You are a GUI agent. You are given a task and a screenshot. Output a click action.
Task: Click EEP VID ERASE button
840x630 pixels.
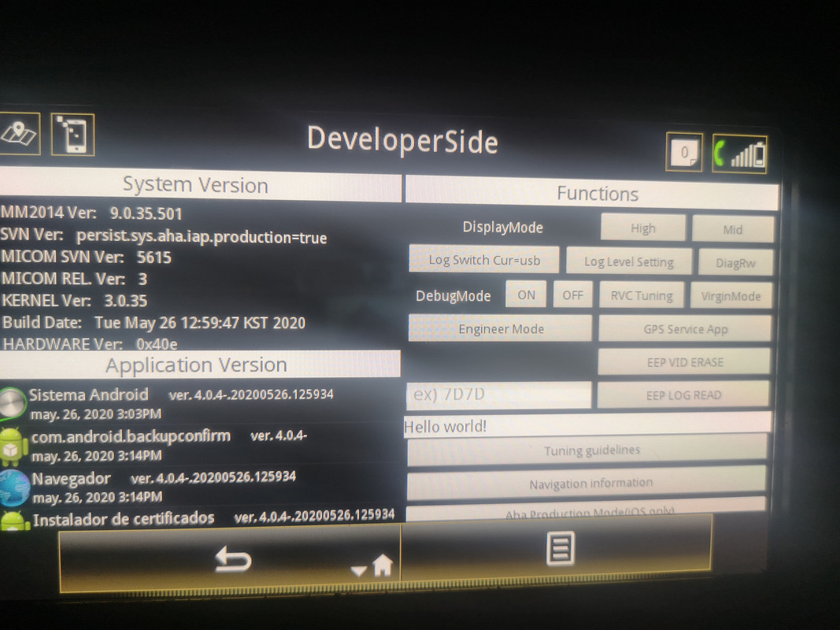click(x=684, y=362)
